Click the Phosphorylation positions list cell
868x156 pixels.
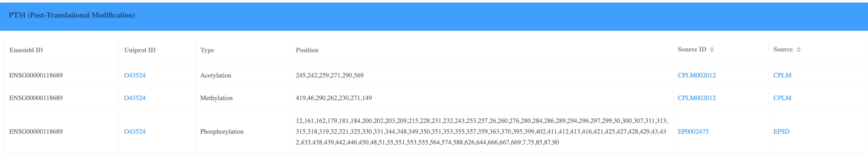pyautogui.click(x=481, y=131)
